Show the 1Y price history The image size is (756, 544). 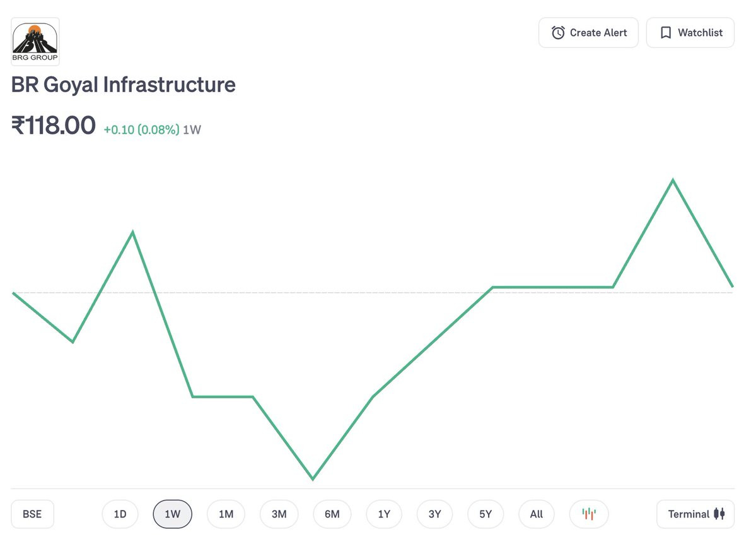tap(384, 514)
